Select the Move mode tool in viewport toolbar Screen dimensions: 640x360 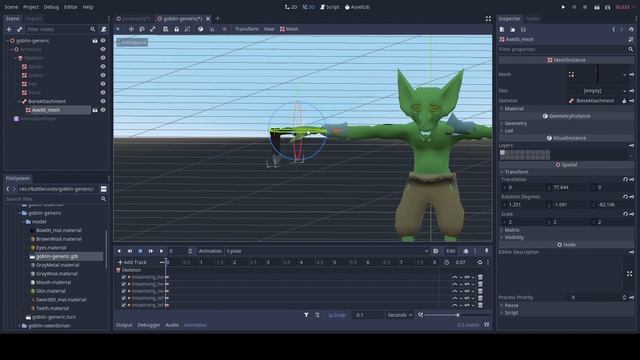tap(131, 29)
